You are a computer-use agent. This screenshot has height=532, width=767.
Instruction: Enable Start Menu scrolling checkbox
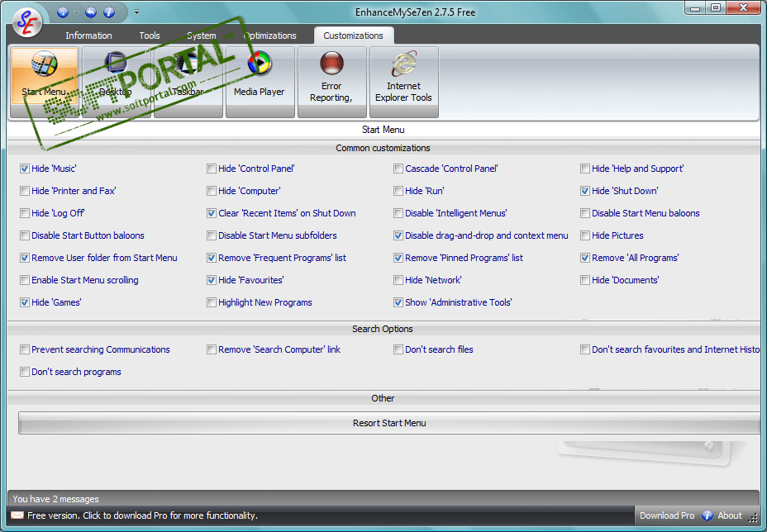click(x=25, y=280)
